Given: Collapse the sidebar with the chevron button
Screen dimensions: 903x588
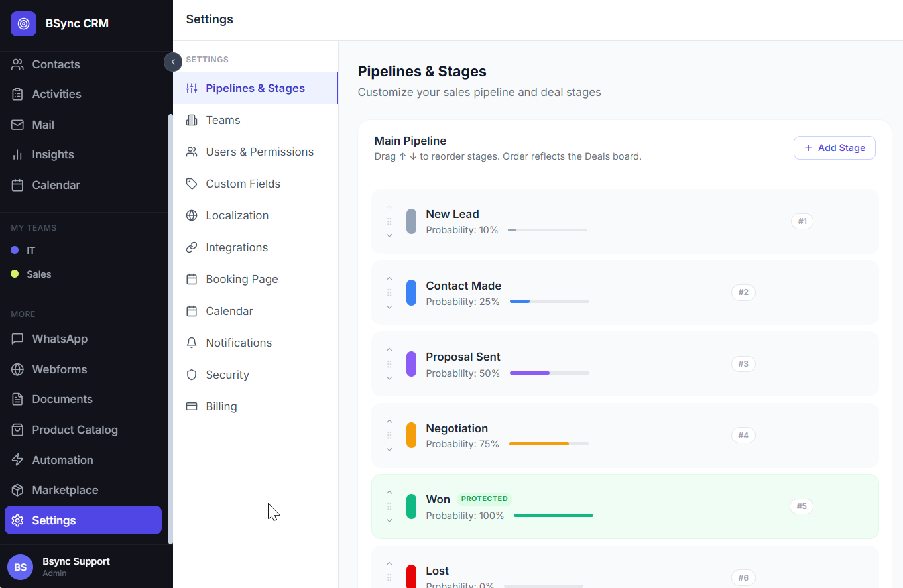Looking at the screenshot, I should tap(173, 62).
